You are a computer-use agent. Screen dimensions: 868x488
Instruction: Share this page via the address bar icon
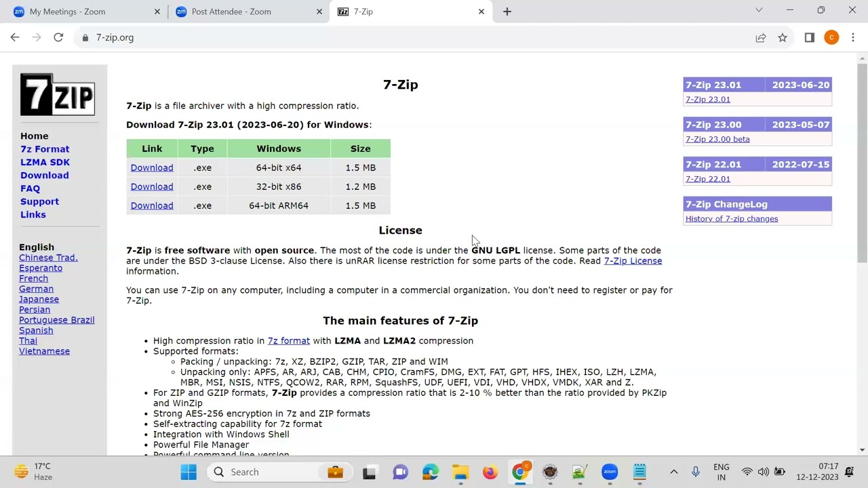pyautogui.click(x=761, y=38)
